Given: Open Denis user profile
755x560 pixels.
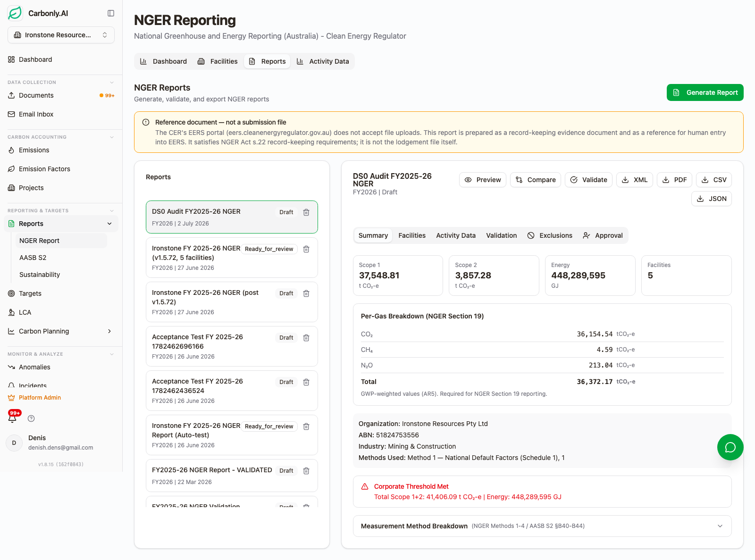Looking at the screenshot, I should tap(61, 443).
